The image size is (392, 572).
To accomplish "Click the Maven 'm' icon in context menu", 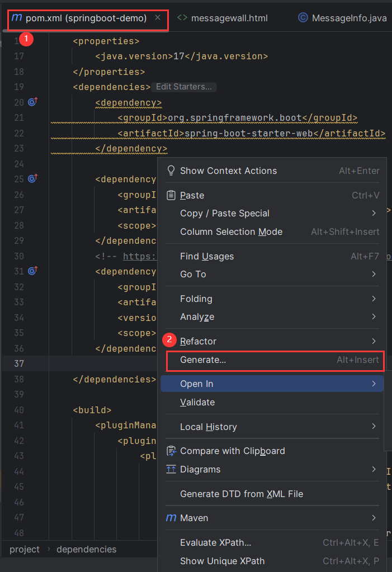I will click(x=171, y=518).
